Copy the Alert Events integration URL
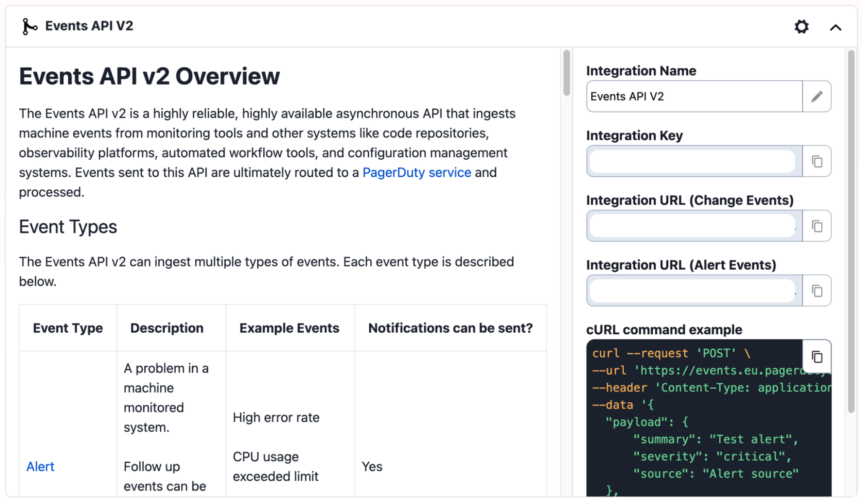The image size is (862, 504). [817, 290]
